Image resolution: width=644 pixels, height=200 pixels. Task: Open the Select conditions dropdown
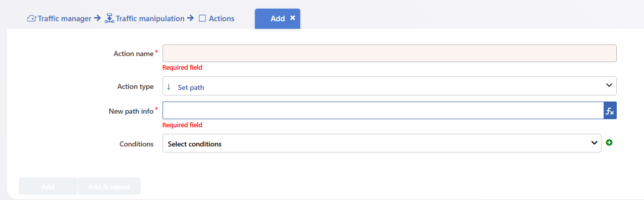click(382, 143)
